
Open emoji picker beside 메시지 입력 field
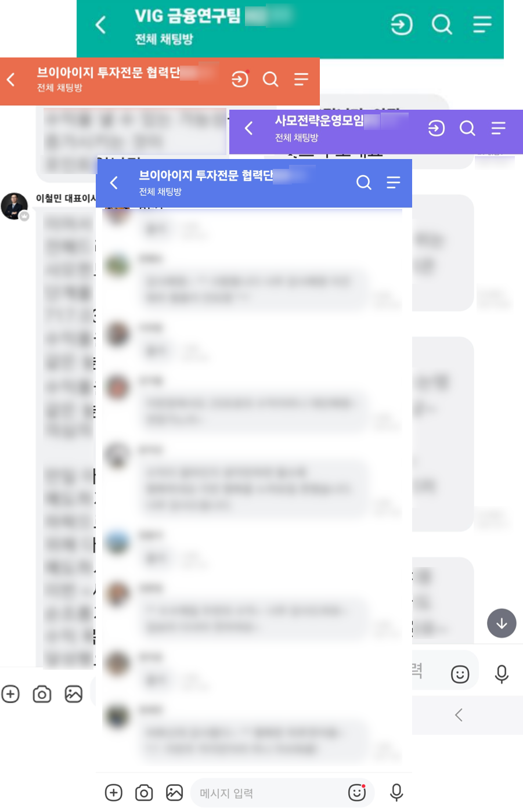(x=357, y=792)
